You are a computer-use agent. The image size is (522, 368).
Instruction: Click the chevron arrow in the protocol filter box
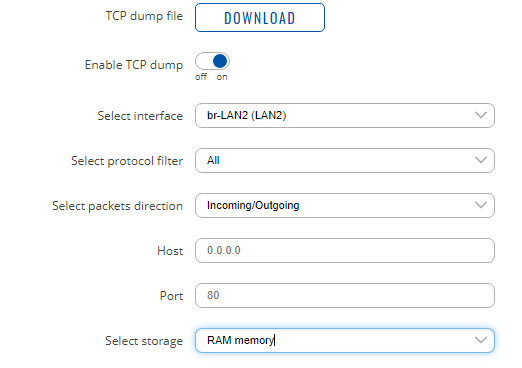481,160
